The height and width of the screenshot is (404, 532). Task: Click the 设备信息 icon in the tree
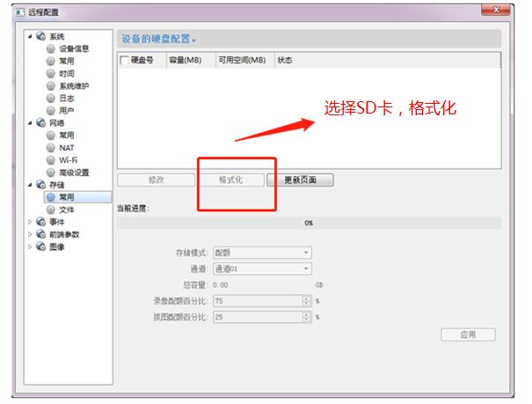[x=51, y=49]
